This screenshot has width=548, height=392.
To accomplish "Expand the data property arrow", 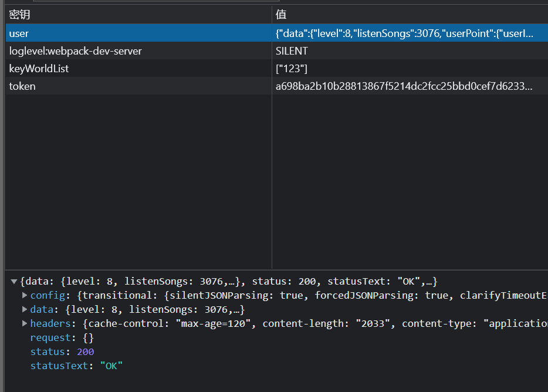I will click(x=25, y=309).
